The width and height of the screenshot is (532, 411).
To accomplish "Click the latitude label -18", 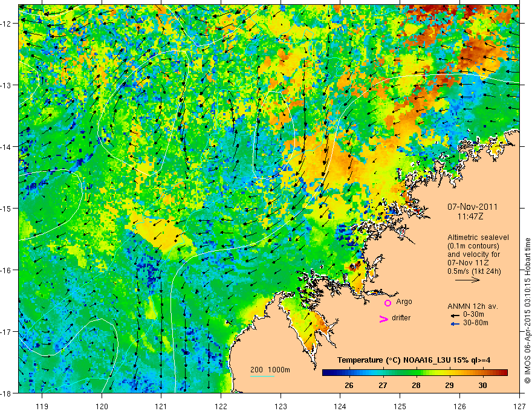I will [x=7, y=393].
